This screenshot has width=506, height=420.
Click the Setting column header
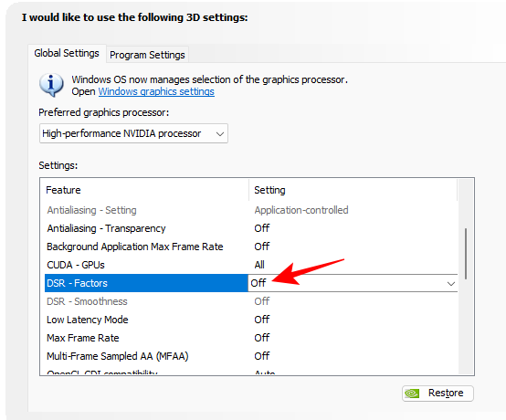click(x=353, y=190)
